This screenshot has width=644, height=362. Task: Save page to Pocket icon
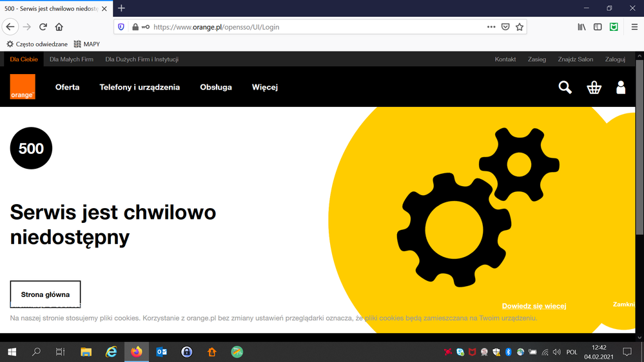505,27
